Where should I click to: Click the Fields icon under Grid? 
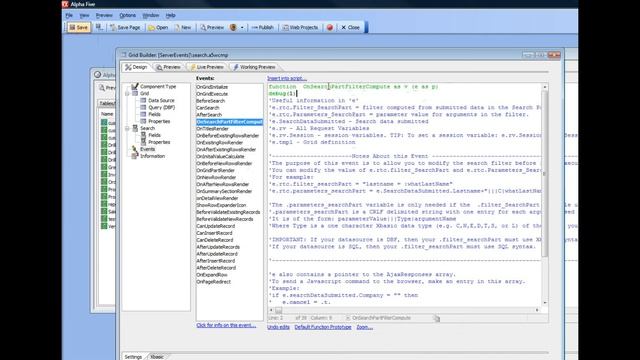143,114
